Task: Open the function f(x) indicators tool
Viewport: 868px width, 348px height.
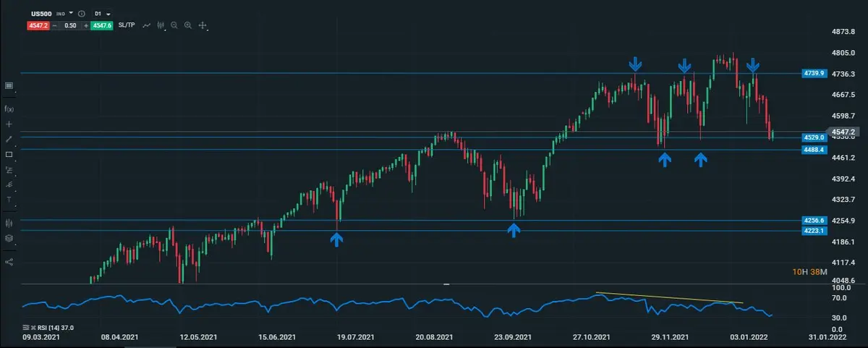Action: (9, 109)
